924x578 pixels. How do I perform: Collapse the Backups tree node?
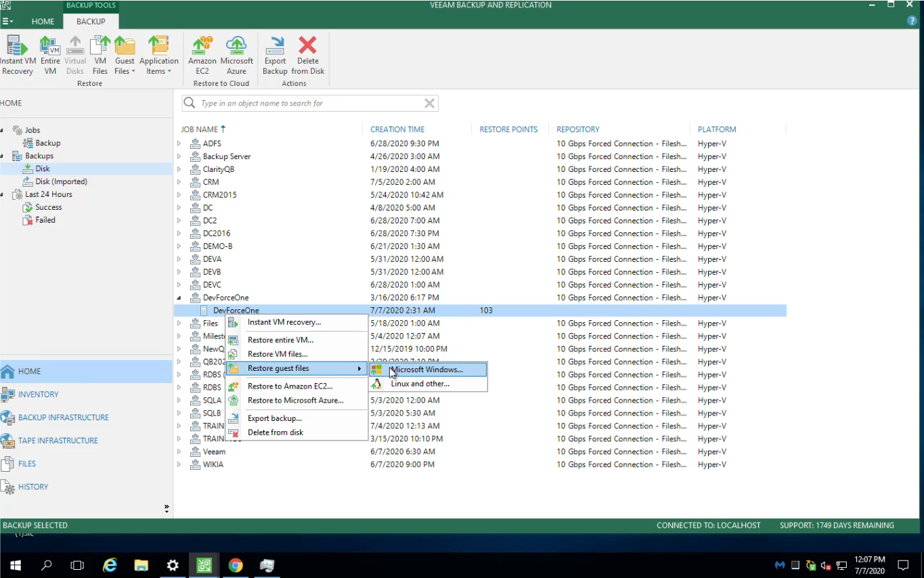coord(3,156)
